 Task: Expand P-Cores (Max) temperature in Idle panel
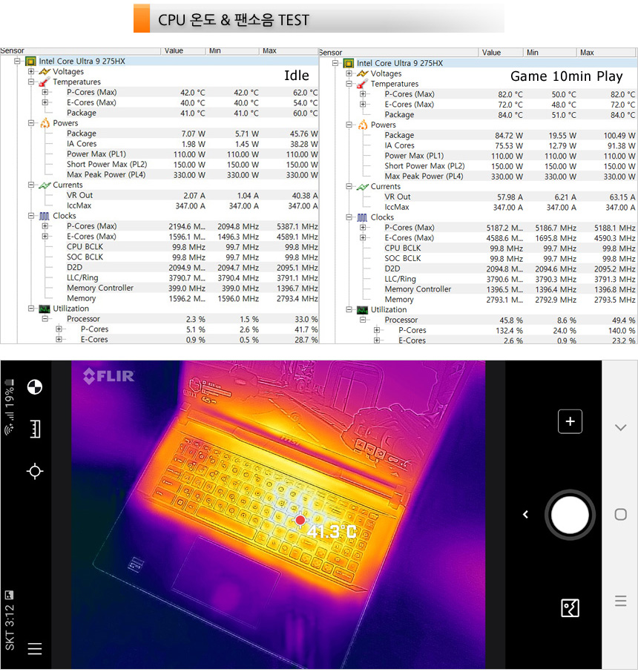(45, 93)
